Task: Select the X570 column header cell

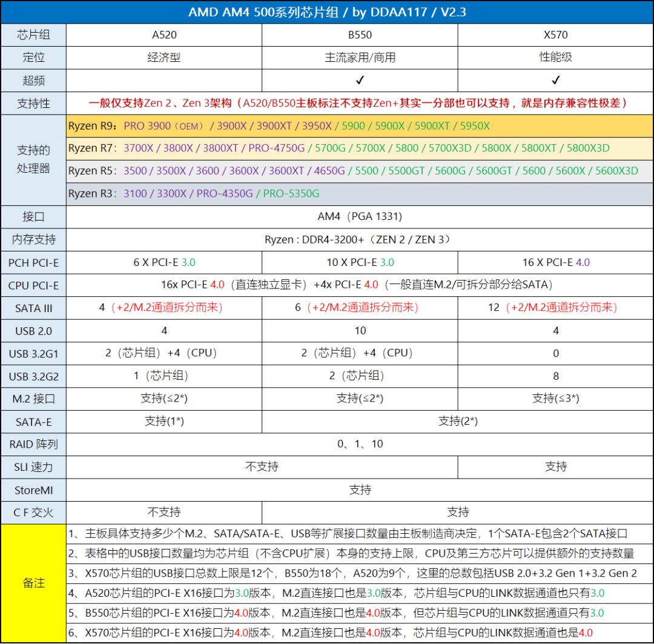Action: pyautogui.click(x=555, y=35)
